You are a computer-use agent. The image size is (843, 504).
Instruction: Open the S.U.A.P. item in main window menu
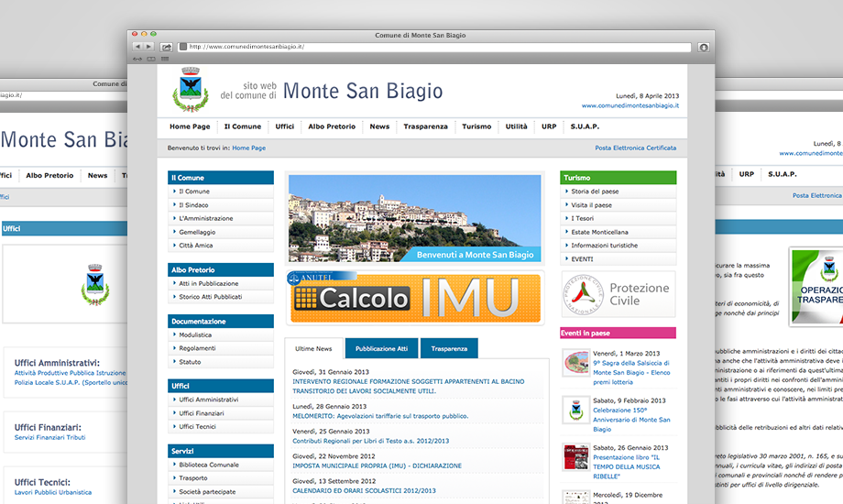click(585, 126)
